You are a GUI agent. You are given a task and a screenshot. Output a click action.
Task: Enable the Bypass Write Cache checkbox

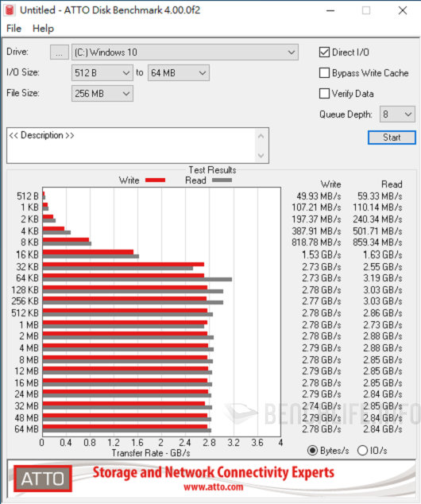tap(324, 73)
